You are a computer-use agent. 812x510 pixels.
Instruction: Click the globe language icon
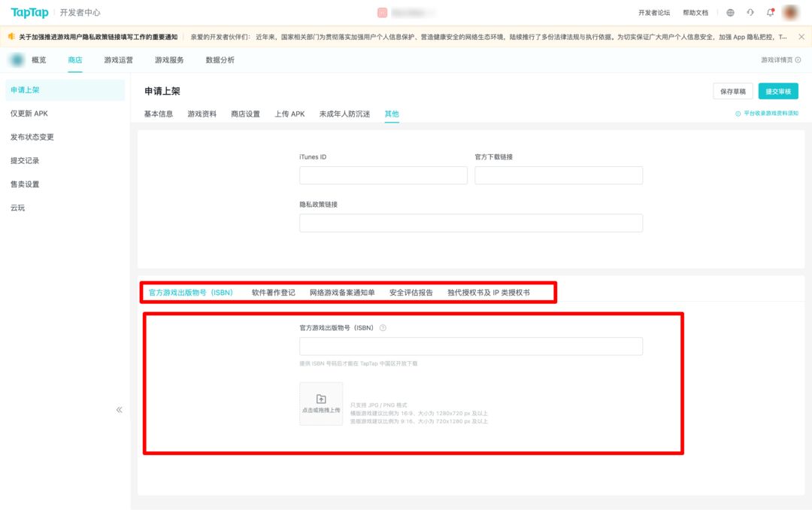[730, 13]
